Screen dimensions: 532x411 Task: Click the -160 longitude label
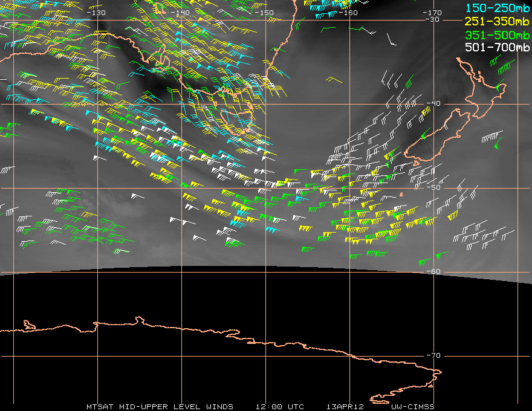click(348, 13)
